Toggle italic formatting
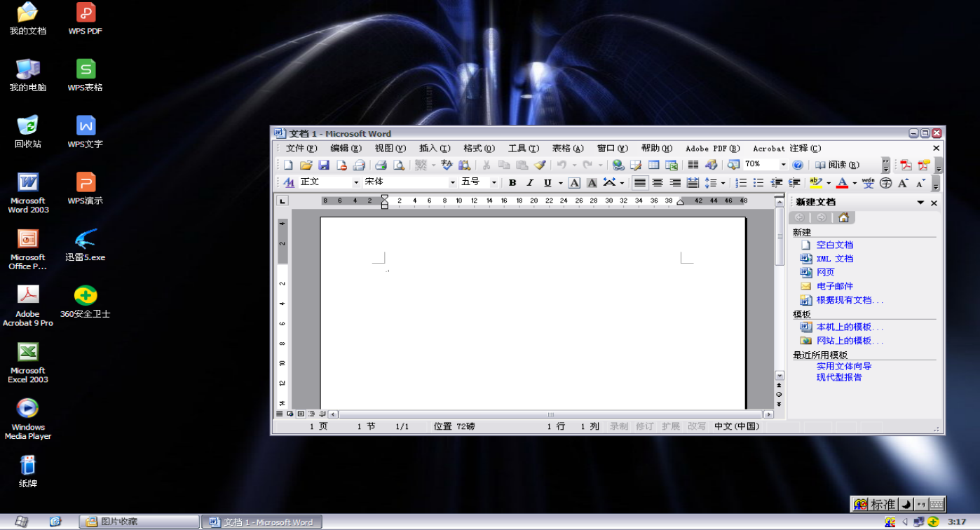 [x=530, y=182]
